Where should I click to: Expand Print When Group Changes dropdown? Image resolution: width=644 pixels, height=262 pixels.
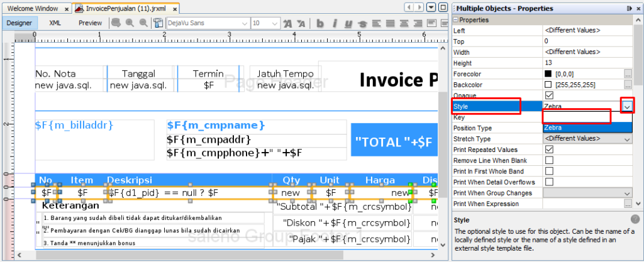tap(627, 193)
